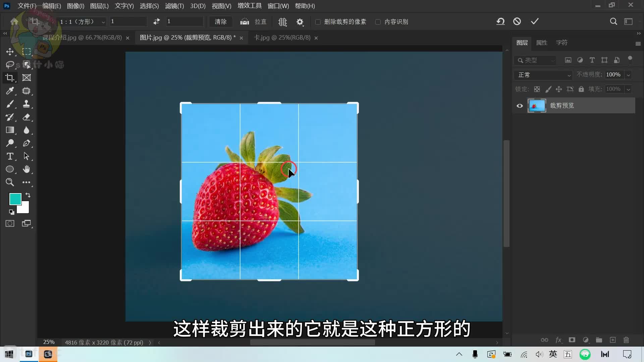Open the Photoshop search icon

point(613,21)
